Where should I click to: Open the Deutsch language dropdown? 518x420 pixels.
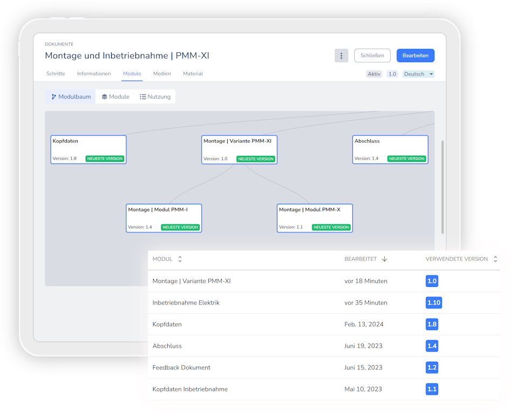click(419, 74)
